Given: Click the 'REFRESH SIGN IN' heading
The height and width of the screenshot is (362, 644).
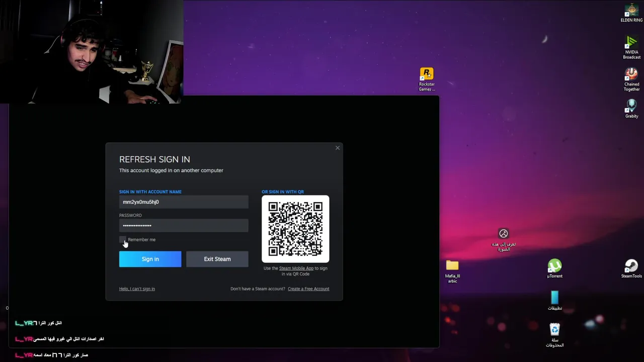Looking at the screenshot, I should pos(154,159).
